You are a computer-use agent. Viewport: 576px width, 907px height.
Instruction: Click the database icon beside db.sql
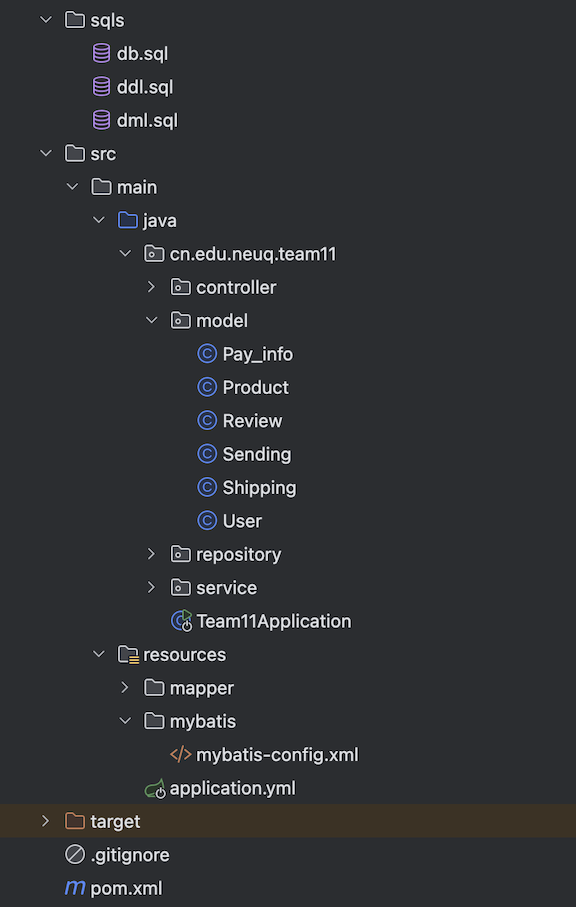pos(101,54)
